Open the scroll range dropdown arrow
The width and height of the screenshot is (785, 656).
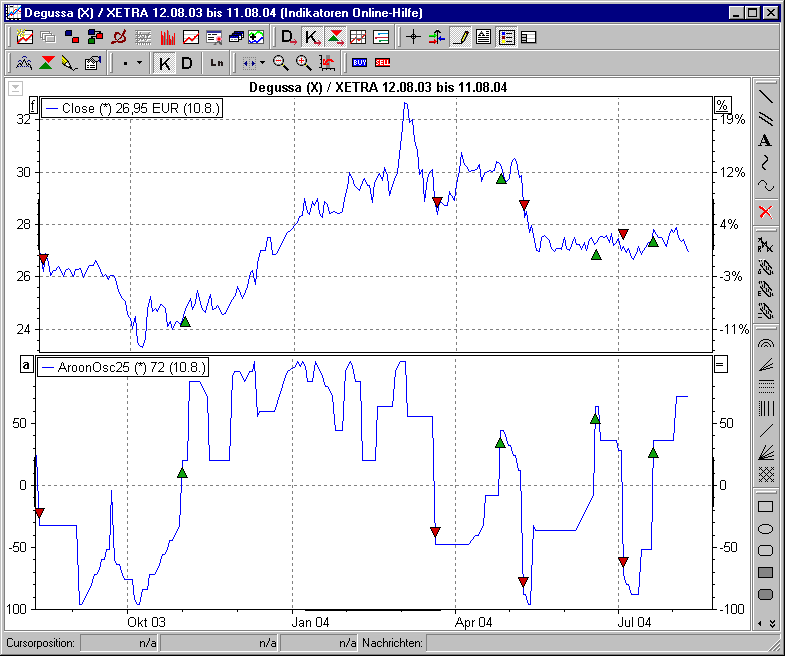tap(262, 62)
